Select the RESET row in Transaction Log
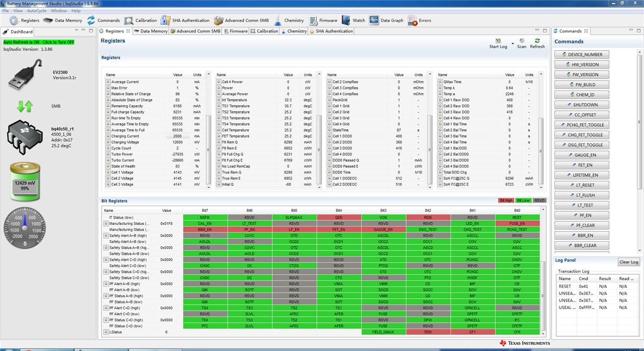Screen dimensions: 644x351 click(597, 286)
